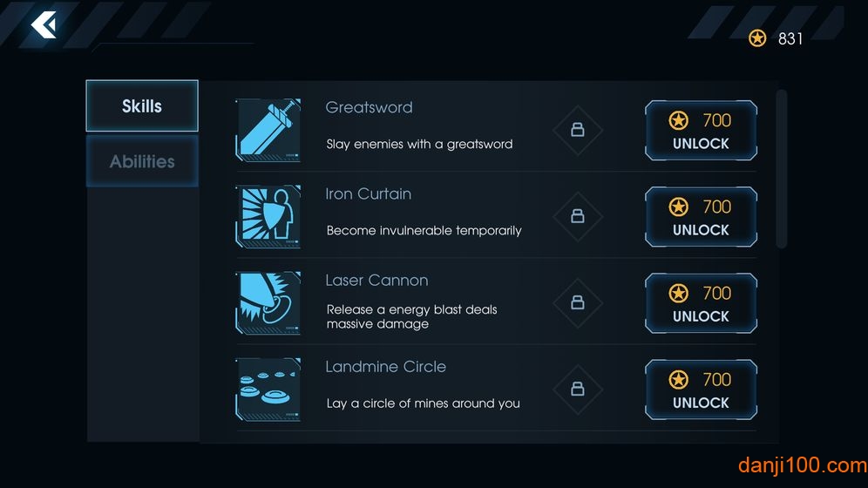
Task: Click the lock icon beside Laser Cannon
Action: click(577, 302)
